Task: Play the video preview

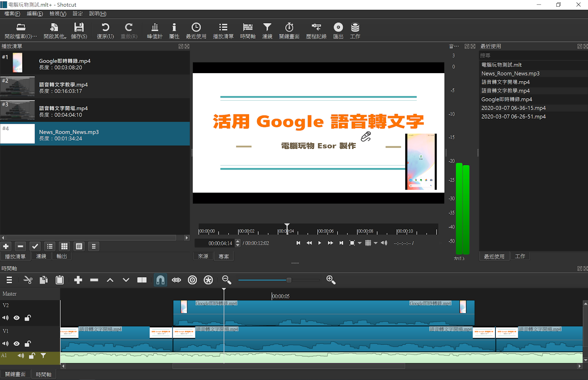Action: coord(319,243)
